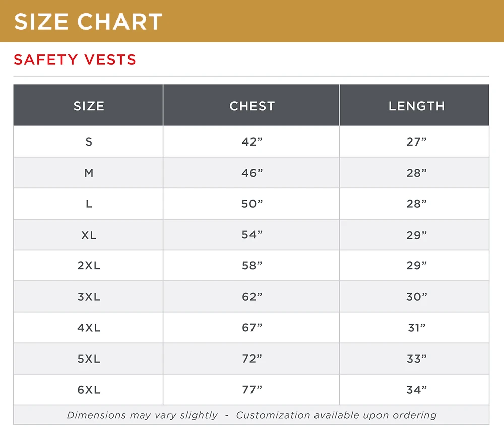Click the S size cell
This screenshot has width=504, height=429.
[89, 142]
